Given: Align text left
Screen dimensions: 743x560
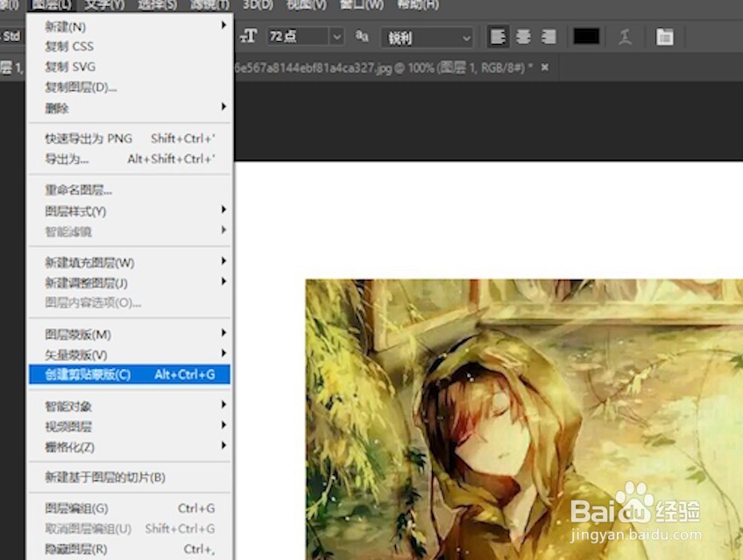Looking at the screenshot, I should (498, 37).
